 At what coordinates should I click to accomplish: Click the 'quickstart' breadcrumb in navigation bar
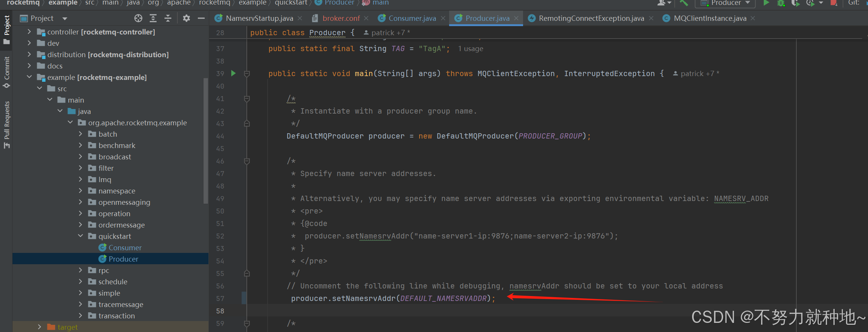291,3
